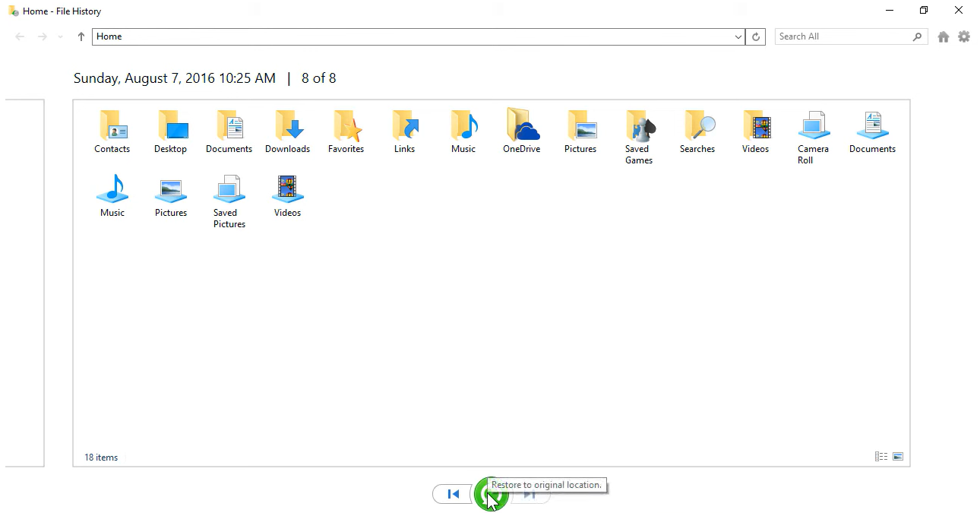Image resolution: width=980 pixels, height=513 pixels.
Task: Click the previous version panel on left
Action: click(24, 283)
